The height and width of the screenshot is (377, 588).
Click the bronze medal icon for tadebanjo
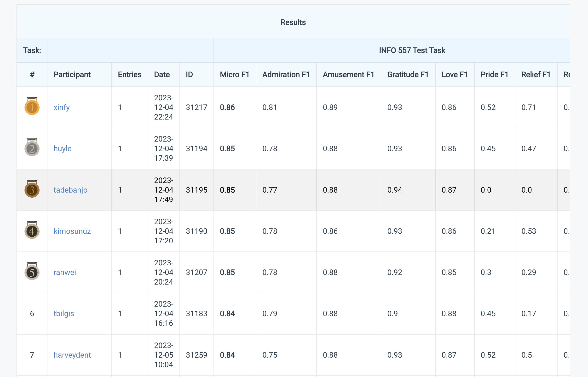coord(32,190)
